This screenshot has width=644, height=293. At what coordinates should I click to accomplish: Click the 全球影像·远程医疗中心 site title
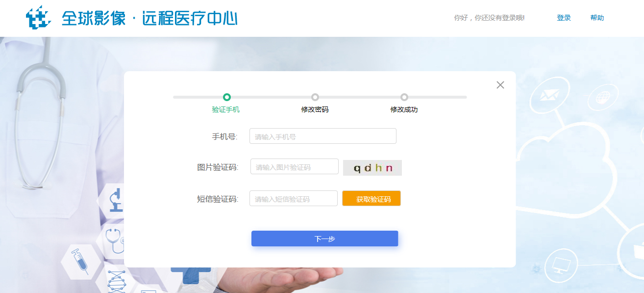[149, 19]
